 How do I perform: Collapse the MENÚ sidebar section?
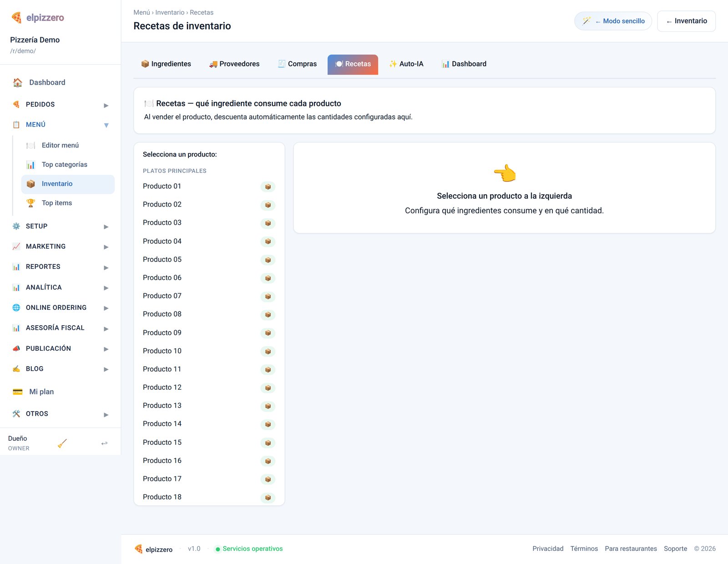61,125
